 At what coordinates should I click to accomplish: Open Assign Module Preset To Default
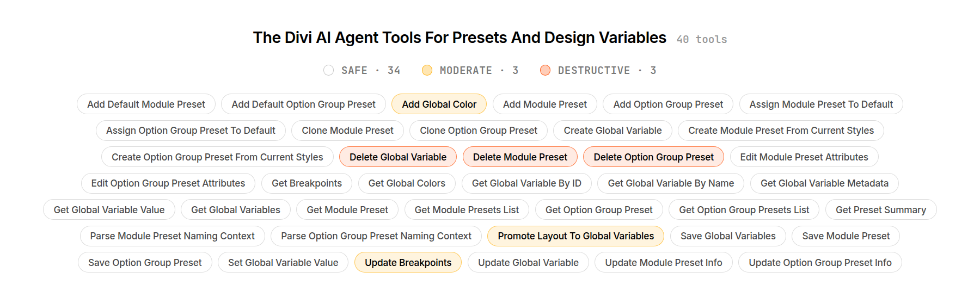[821, 104]
